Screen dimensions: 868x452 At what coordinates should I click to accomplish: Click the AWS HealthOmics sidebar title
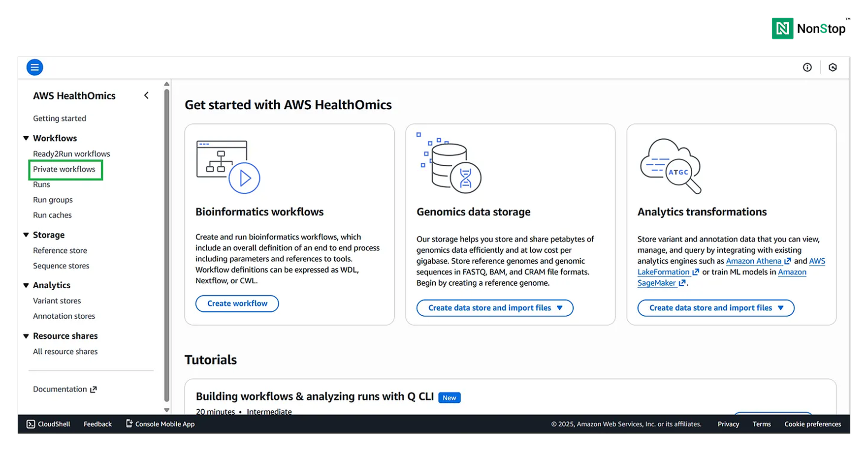(x=74, y=96)
